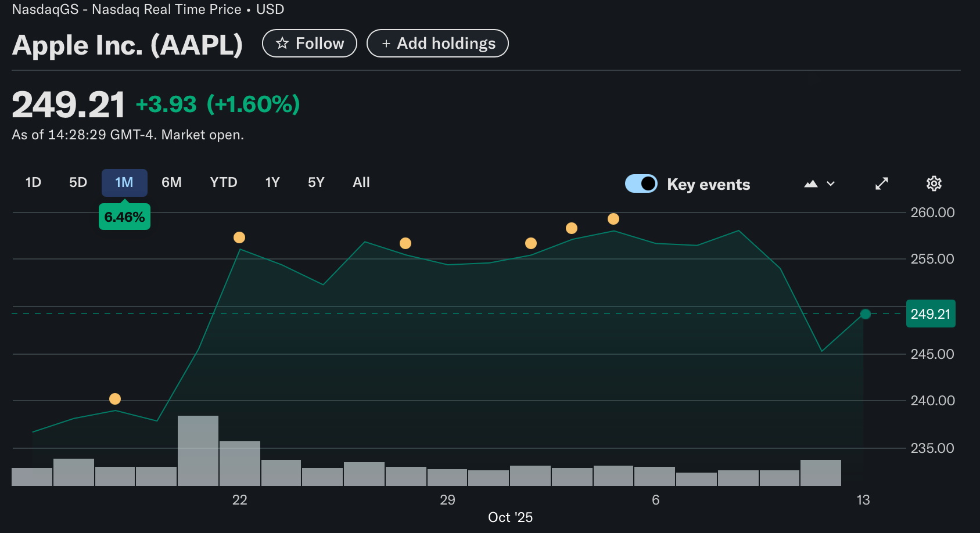Show the YTD chart range
The height and width of the screenshot is (533, 980).
(224, 182)
